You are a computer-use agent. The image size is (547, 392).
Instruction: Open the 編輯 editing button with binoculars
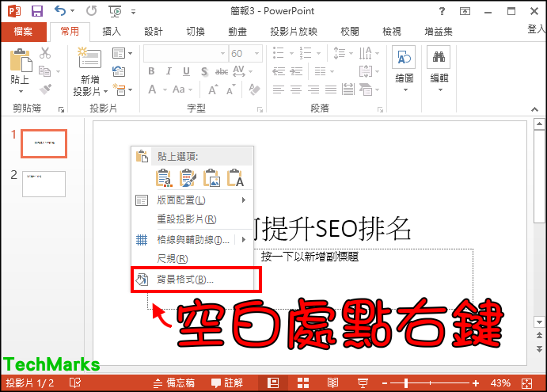439,69
